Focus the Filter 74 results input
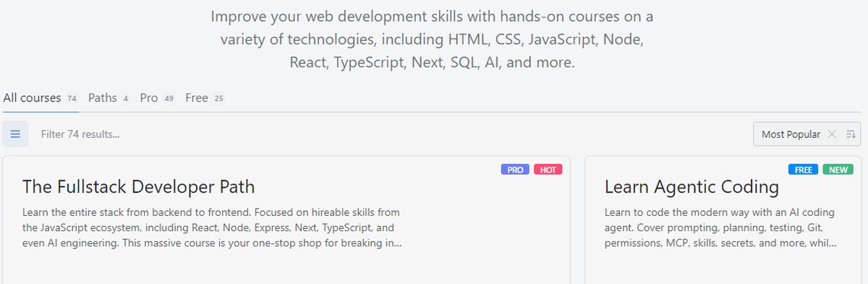The width and height of the screenshot is (868, 284). (391, 134)
